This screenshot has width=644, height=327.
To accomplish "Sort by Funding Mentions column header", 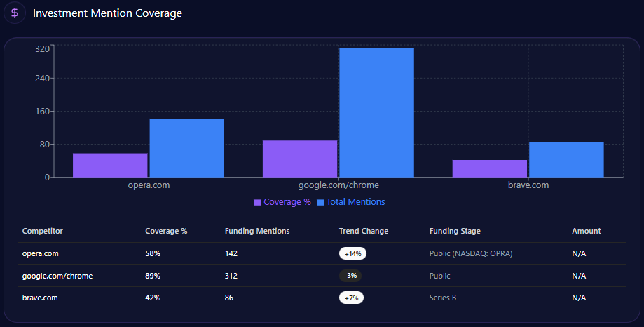I will (x=257, y=231).
